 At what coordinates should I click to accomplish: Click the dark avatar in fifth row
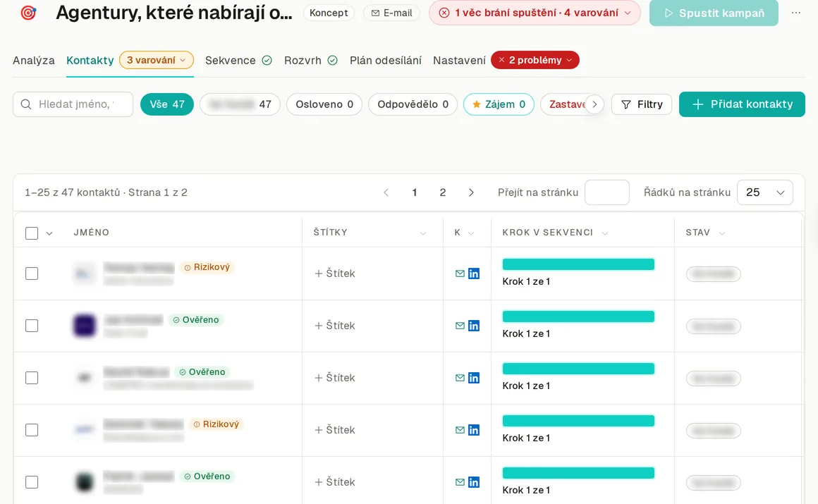(85, 482)
